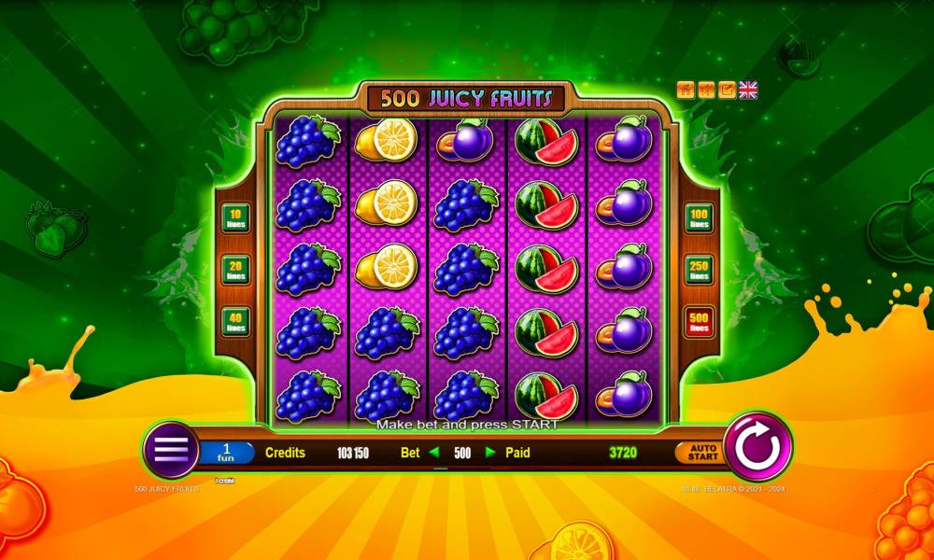Screen dimensions: 934x560
Task: Click the home icon
Action: pos(686,90)
